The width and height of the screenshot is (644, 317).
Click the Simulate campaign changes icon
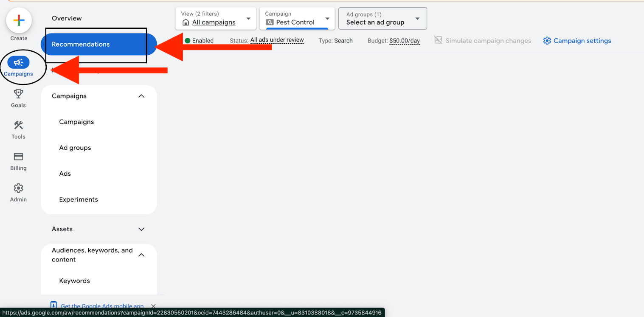tap(438, 40)
